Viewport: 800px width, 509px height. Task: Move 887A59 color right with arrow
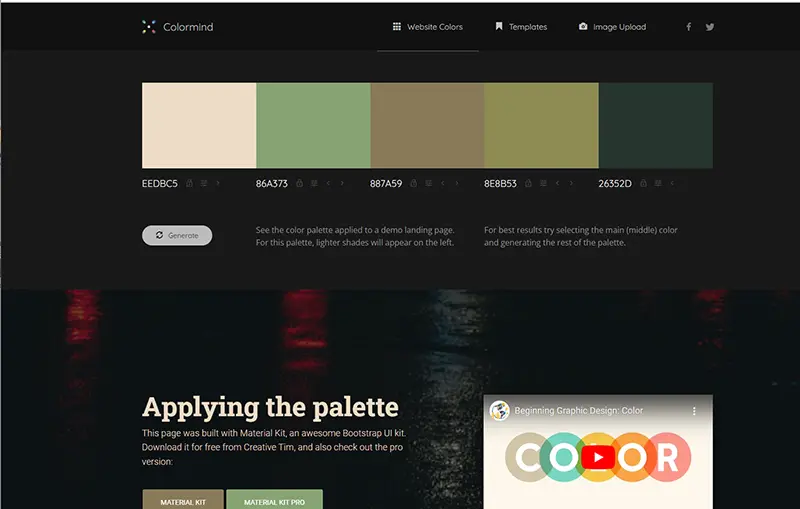457,183
